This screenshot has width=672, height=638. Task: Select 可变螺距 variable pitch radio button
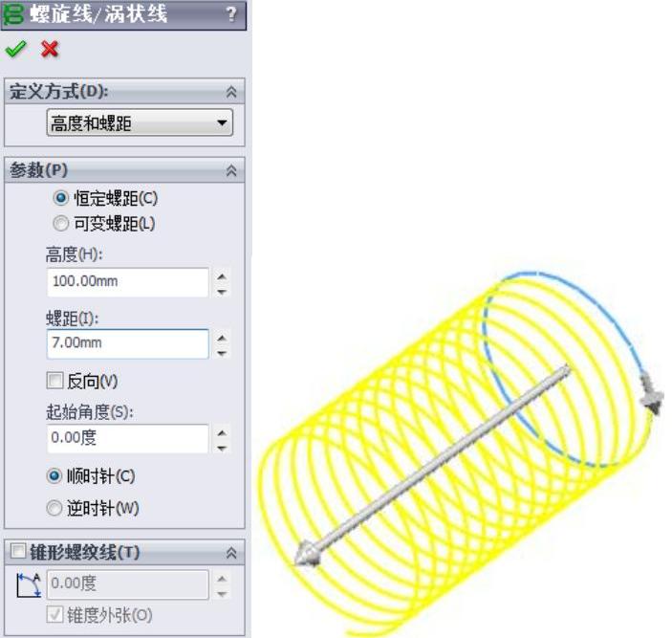[60, 224]
